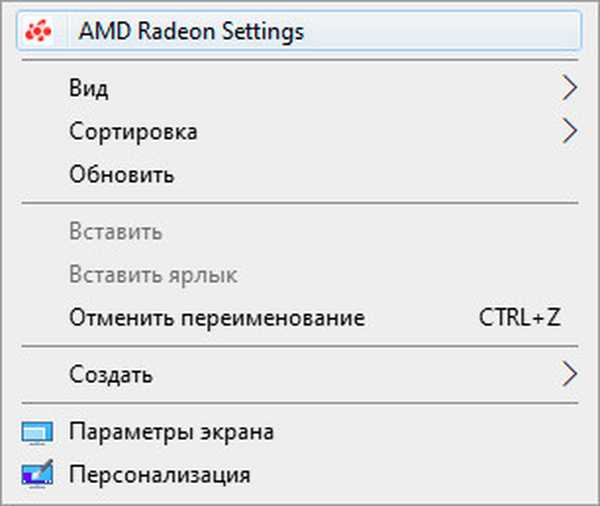Open AMD Radeon Settings from the menu
Viewport: 600px width, 506px height.
tap(191, 32)
